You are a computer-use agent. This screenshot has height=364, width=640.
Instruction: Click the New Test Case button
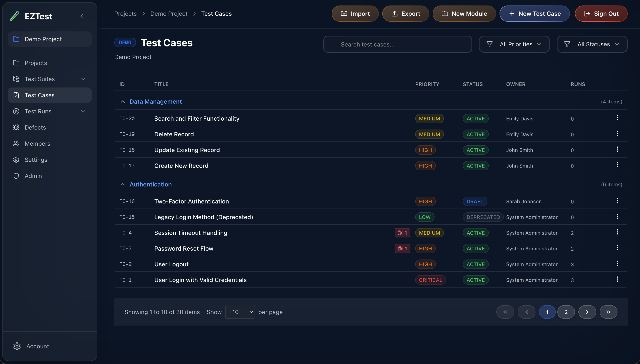pyautogui.click(x=534, y=14)
